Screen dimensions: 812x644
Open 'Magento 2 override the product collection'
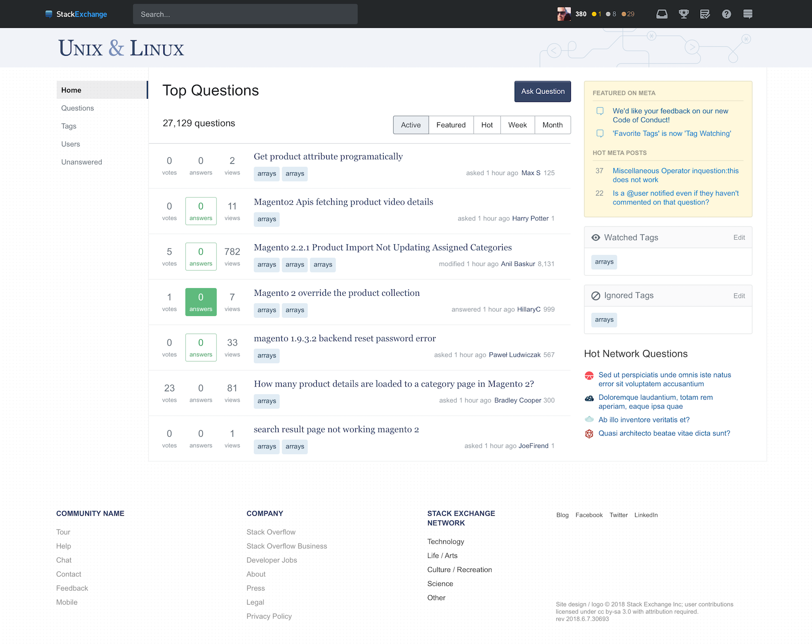337,293
